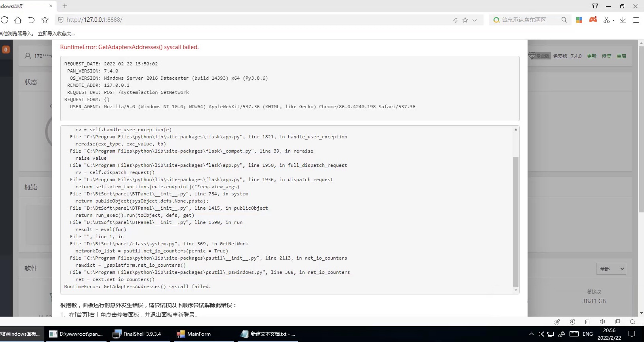Click the taskbar volume icon
The width and height of the screenshot is (644, 342).
[541, 334]
